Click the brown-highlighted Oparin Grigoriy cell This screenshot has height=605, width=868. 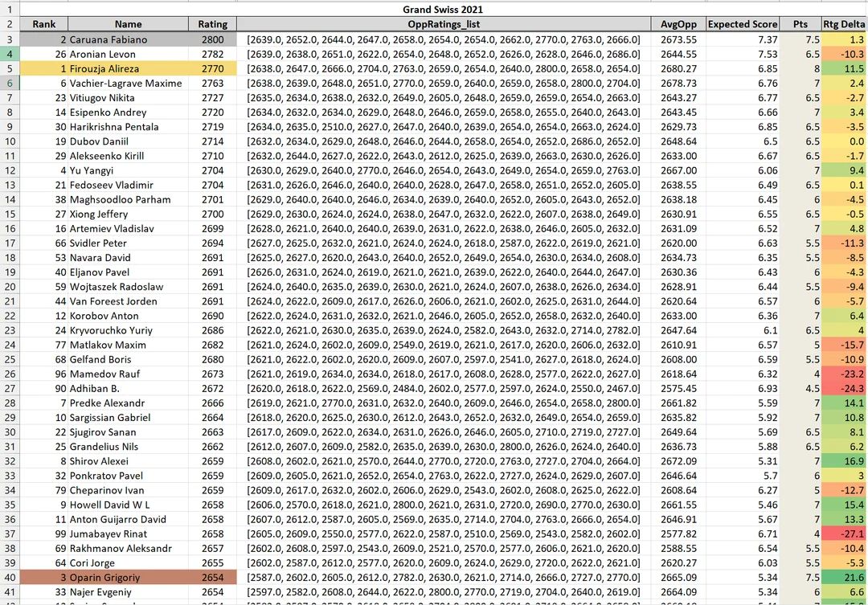click(128, 578)
